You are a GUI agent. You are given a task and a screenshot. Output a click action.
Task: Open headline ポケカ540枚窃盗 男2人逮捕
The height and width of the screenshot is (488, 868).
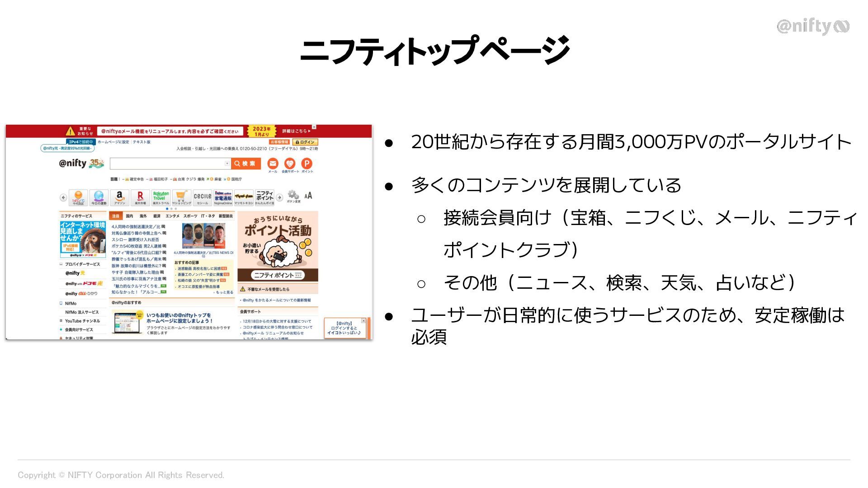[x=137, y=246]
